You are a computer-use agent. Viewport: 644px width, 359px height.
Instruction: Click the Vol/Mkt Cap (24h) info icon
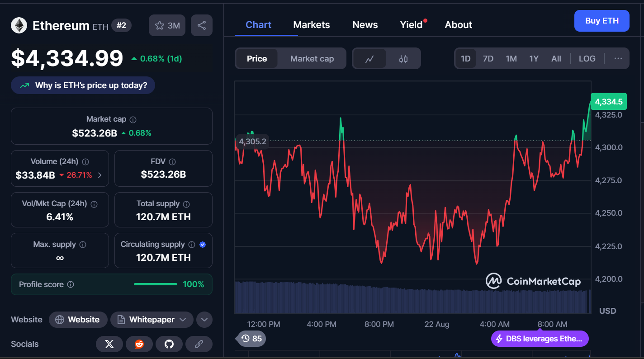point(94,204)
